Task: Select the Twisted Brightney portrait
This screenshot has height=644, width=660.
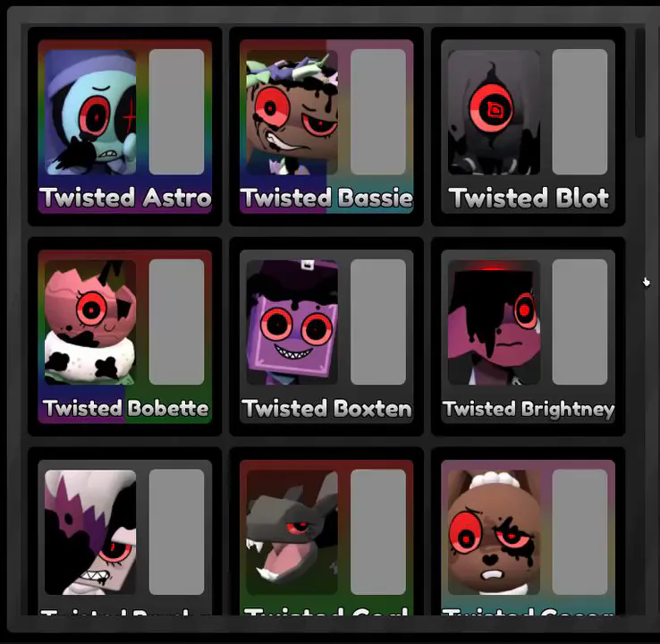Action: pyautogui.click(x=494, y=322)
